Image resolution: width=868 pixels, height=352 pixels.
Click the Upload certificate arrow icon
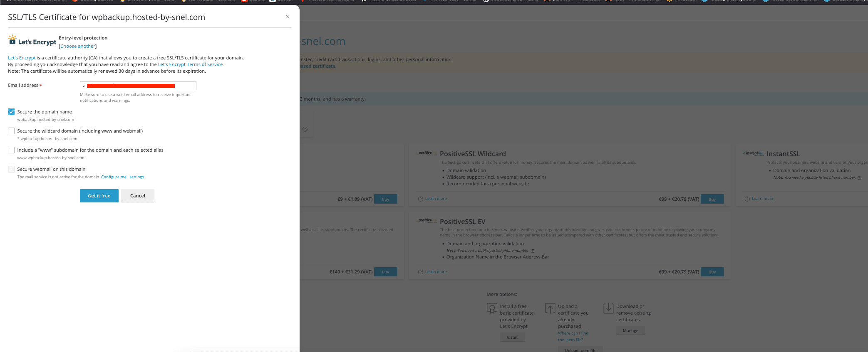[550, 308]
